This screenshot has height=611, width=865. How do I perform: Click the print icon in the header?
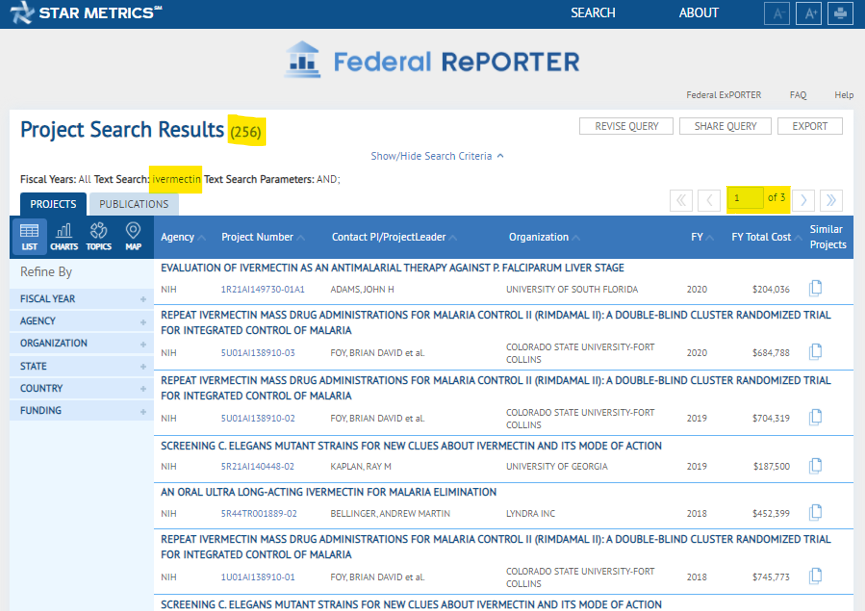[840, 14]
